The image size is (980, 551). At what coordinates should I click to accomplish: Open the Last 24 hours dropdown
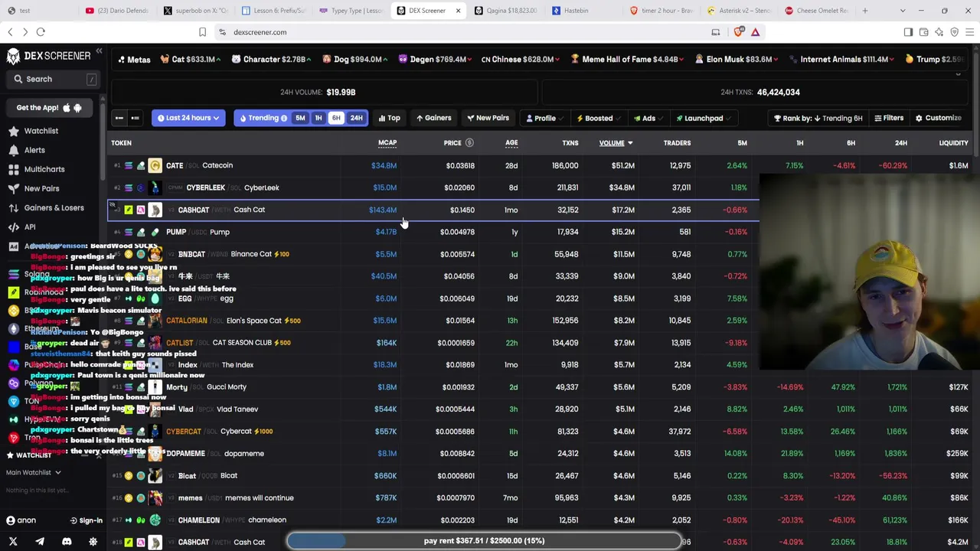[188, 118]
